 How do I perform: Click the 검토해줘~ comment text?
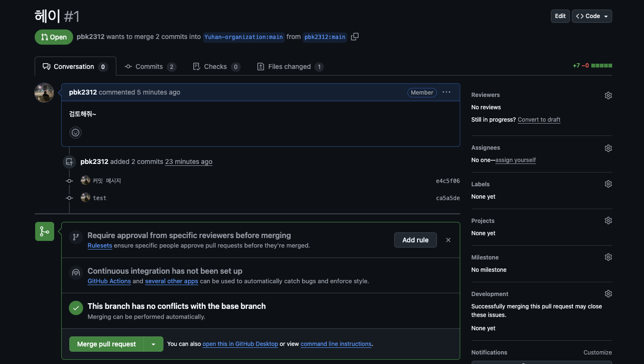(83, 114)
